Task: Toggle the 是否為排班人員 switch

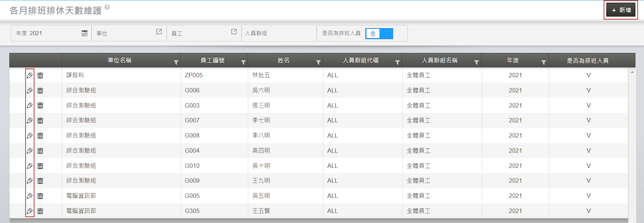Action: (379, 34)
